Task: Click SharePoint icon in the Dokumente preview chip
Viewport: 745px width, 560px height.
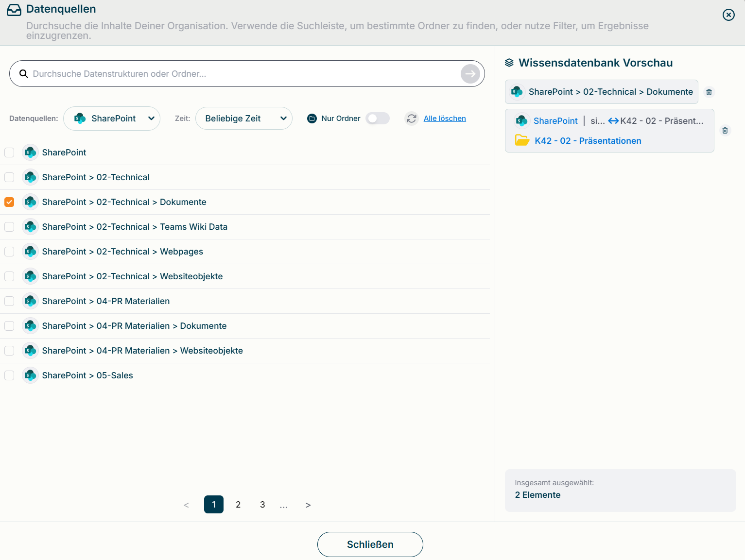Action: [x=517, y=92]
